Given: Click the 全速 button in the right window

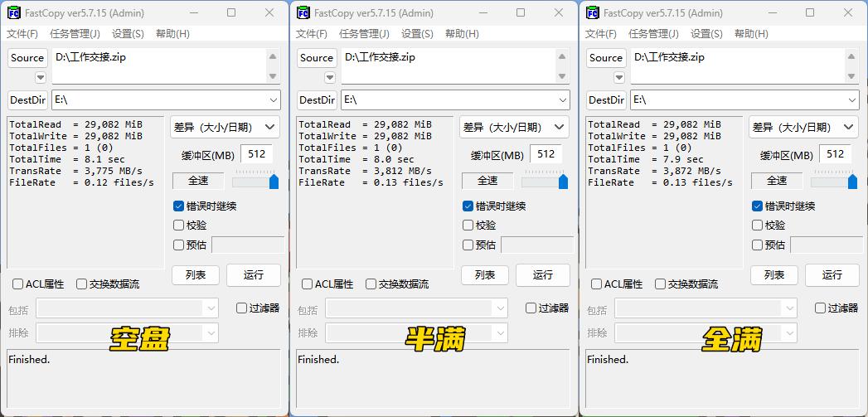Looking at the screenshot, I should 777,181.
